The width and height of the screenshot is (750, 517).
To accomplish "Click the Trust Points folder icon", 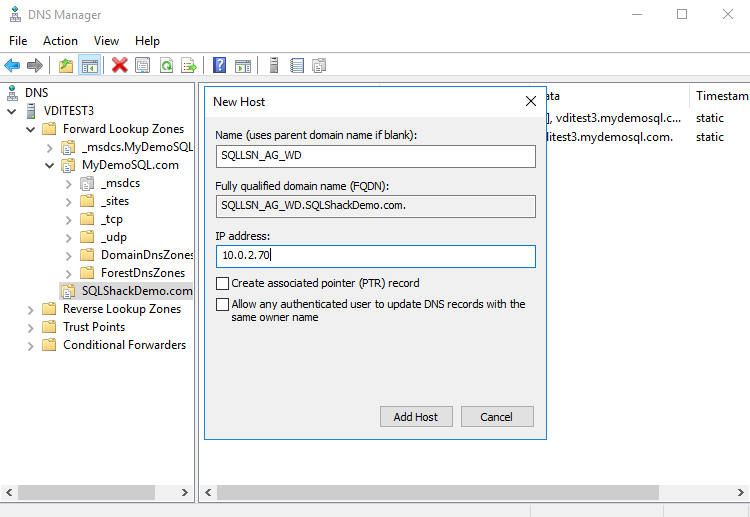I will 49,327.
